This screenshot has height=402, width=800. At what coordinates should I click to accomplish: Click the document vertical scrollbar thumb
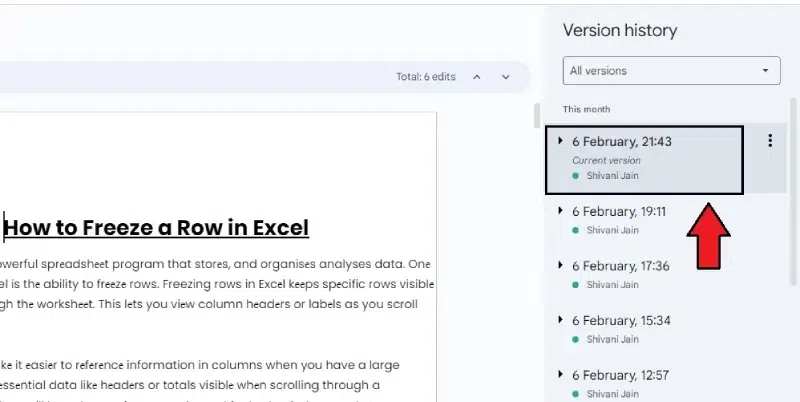coord(536,116)
